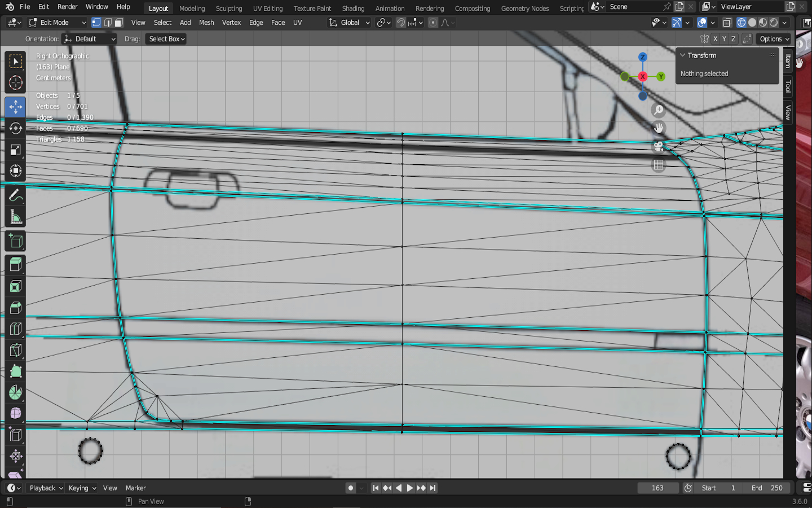812x508 pixels.
Task: Select the Extrude Region tool
Action: click(x=16, y=265)
